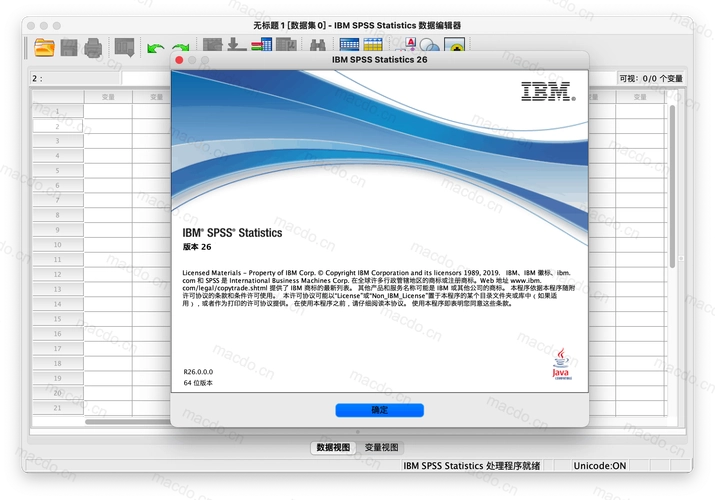This screenshot has height=500, width=715.
Task: Select row header 19 in the data grid
Action: pos(57,378)
